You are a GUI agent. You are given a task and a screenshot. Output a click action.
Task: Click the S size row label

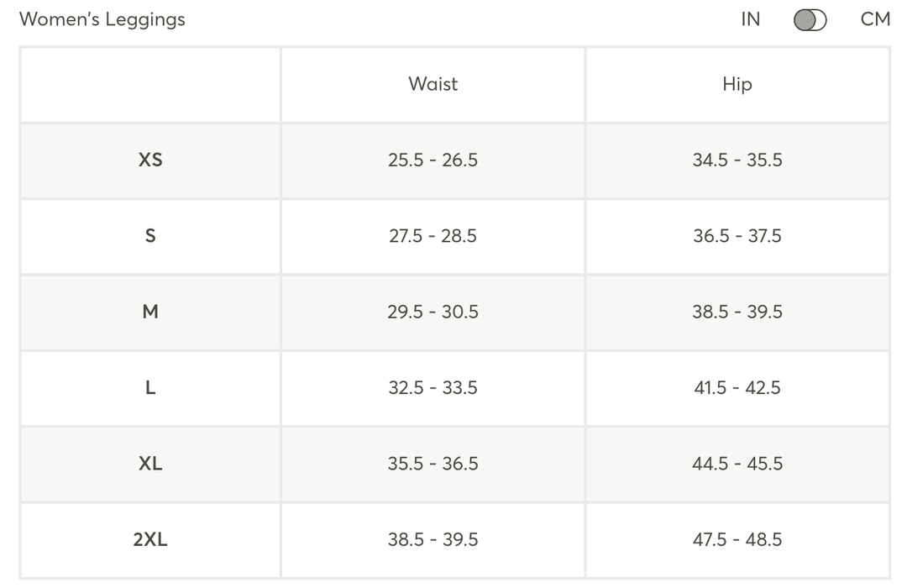[x=150, y=236]
